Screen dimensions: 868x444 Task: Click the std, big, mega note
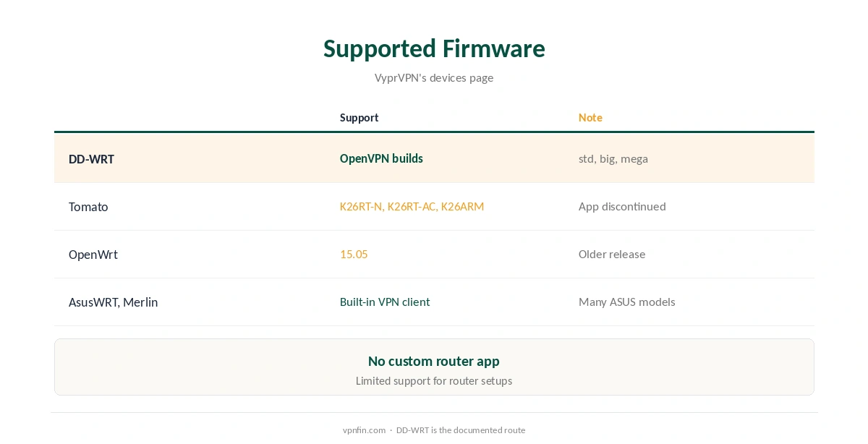pyautogui.click(x=613, y=159)
